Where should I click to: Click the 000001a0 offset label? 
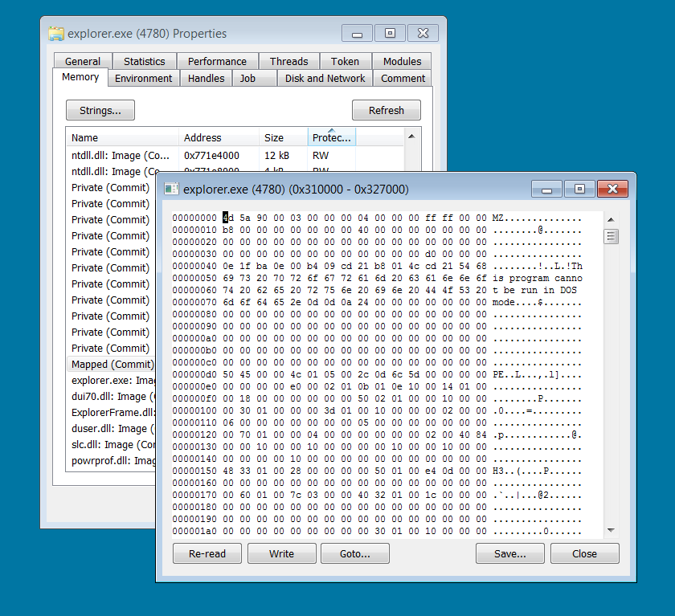click(x=194, y=531)
